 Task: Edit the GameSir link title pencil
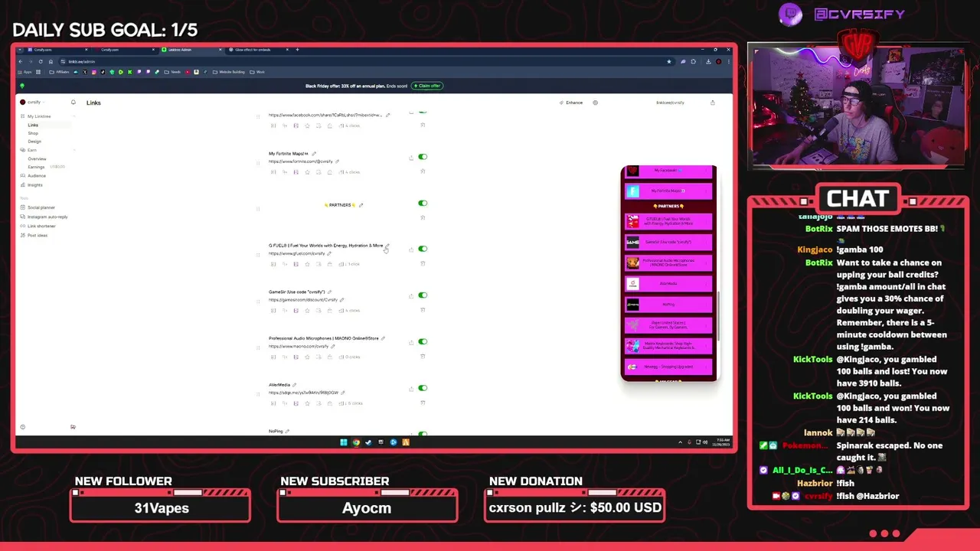pos(329,292)
